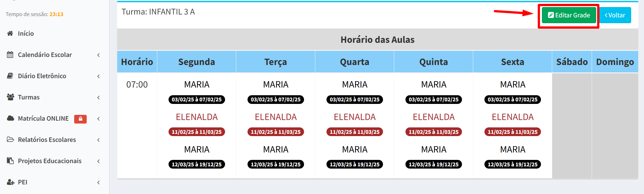Click the home icon beside Início

pos(10,33)
